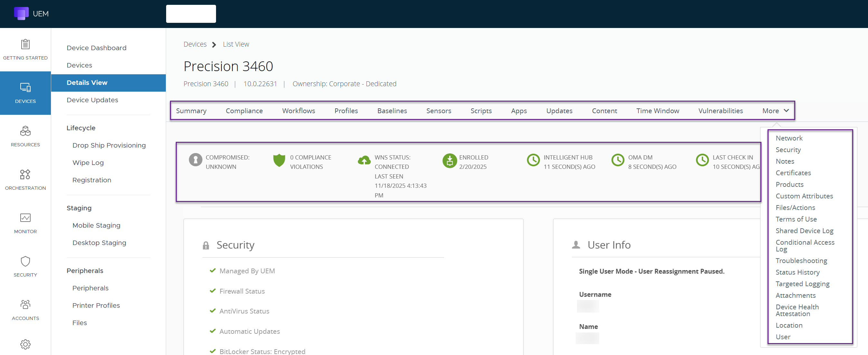Go to Device Dashboard in side menu
Image resolution: width=868 pixels, height=355 pixels.
[x=96, y=48]
